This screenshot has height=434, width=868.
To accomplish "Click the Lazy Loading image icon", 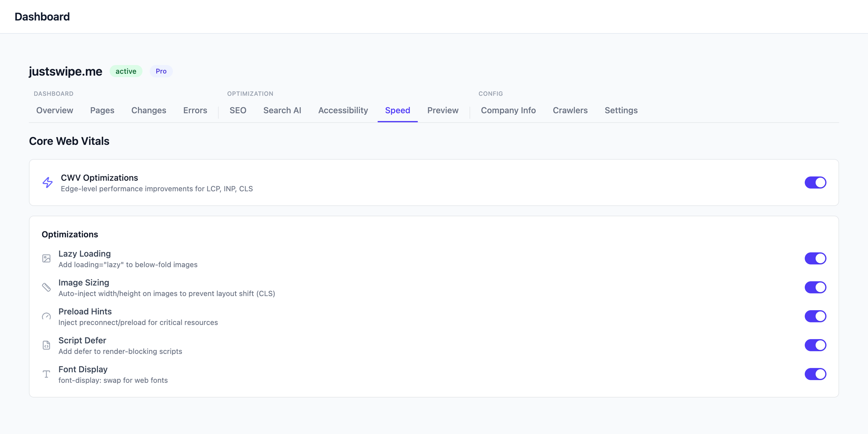I will click(46, 259).
